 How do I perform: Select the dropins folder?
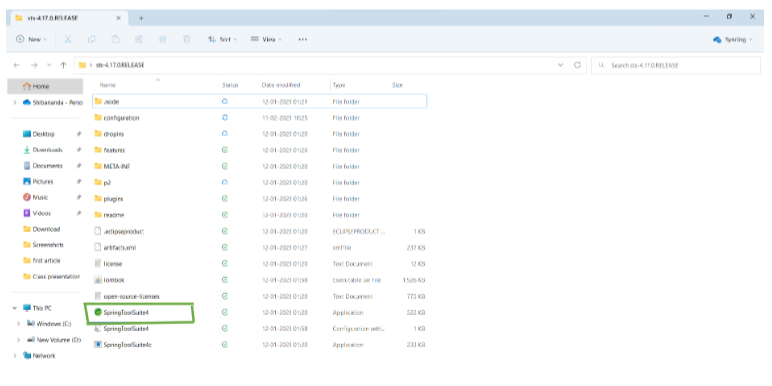click(259, 134)
